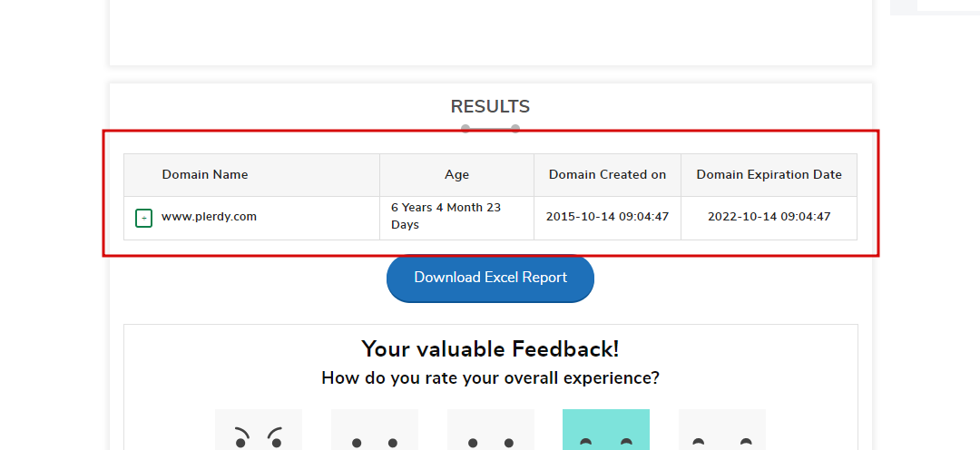Click the Domain Expiration Date header
The width and height of the screenshot is (980, 450).
tap(769, 175)
